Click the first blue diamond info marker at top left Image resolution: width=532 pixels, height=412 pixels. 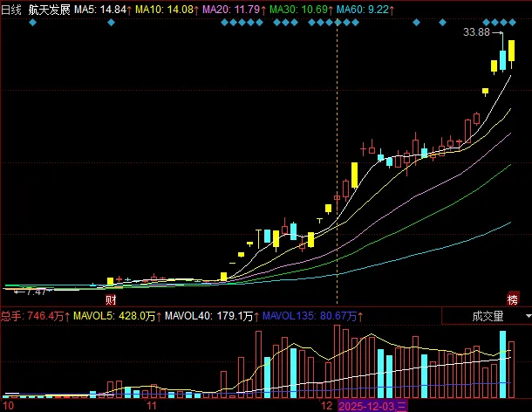click(x=32, y=23)
